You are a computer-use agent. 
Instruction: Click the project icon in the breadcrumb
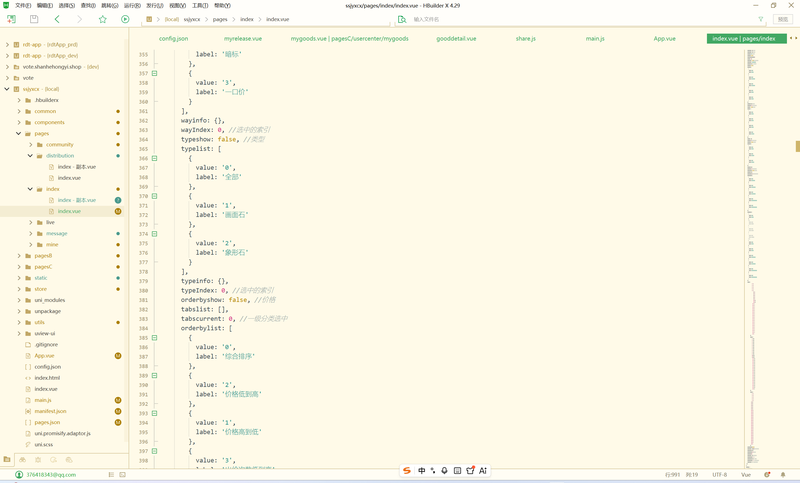pos(149,19)
